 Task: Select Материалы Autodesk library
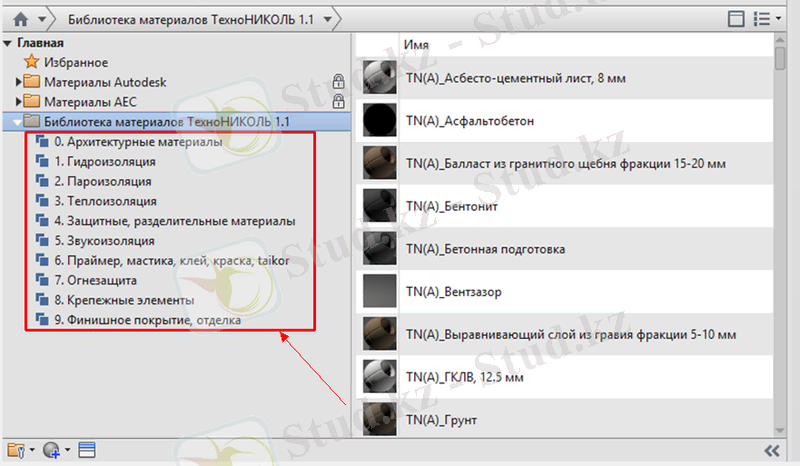pos(105,82)
